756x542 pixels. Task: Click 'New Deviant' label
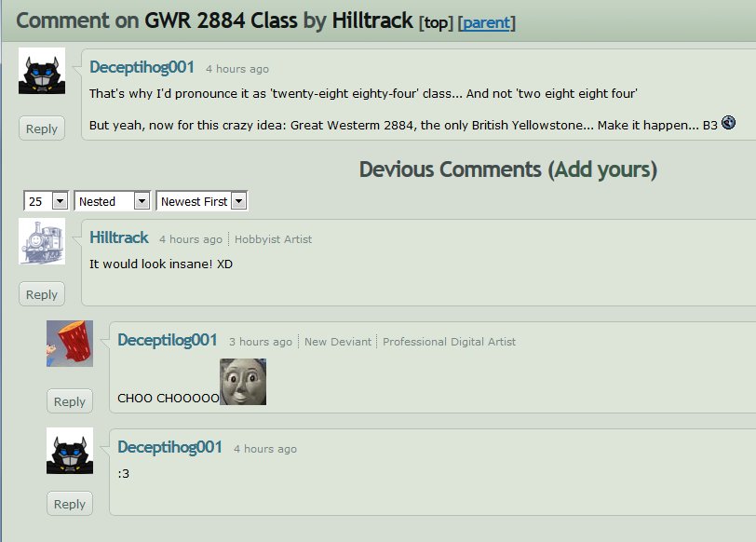(x=338, y=342)
